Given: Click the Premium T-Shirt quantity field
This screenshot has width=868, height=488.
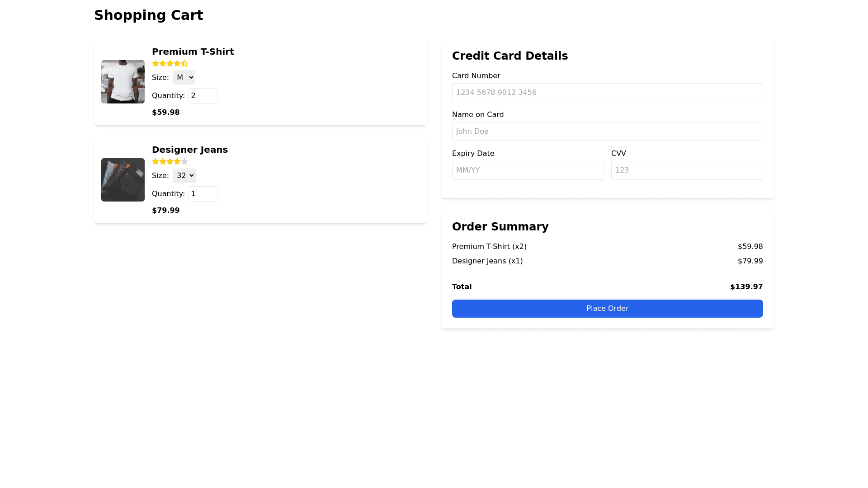Looking at the screenshot, I should click(x=203, y=96).
